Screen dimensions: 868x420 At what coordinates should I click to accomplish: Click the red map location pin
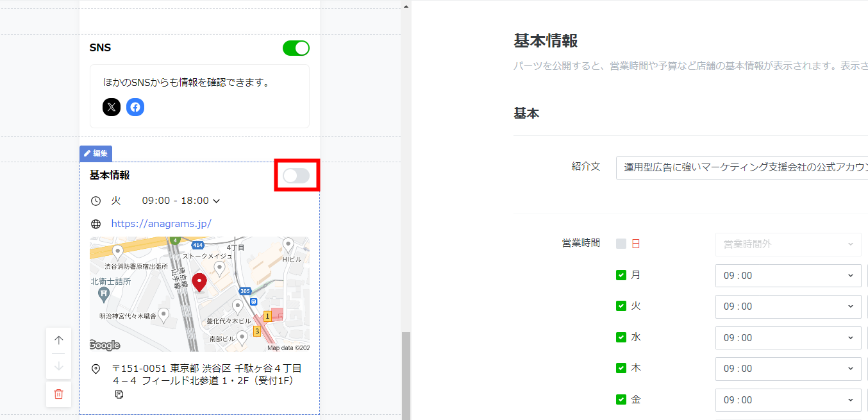pyautogui.click(x=199, y=282)
